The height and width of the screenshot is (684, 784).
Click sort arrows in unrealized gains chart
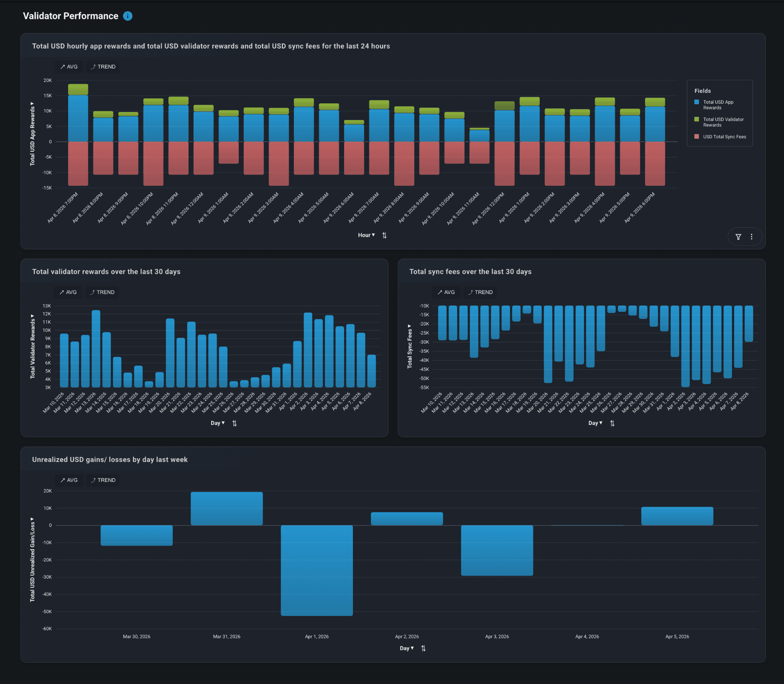[x=423, y=648]
